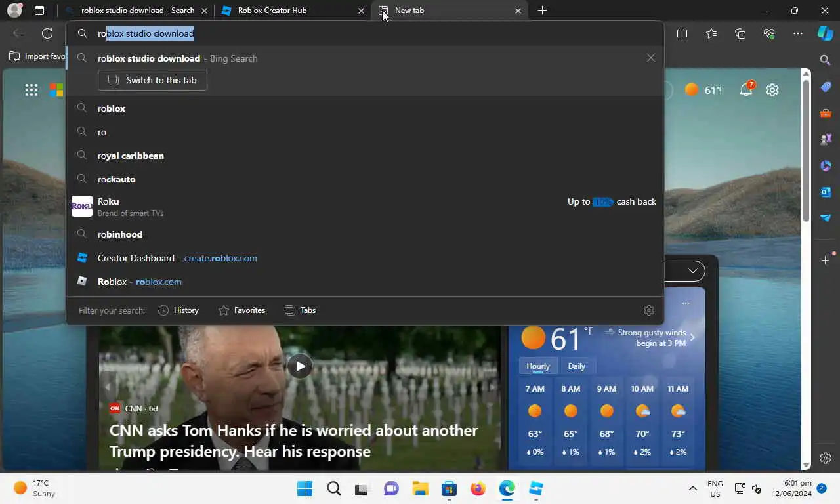Screen dimensions: 840x504
Task: Open the split screen icon
Action: tap(682, 33)
